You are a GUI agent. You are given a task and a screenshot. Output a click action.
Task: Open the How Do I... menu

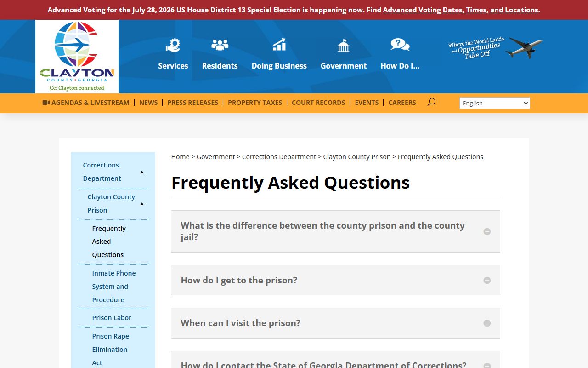[400, 66]
